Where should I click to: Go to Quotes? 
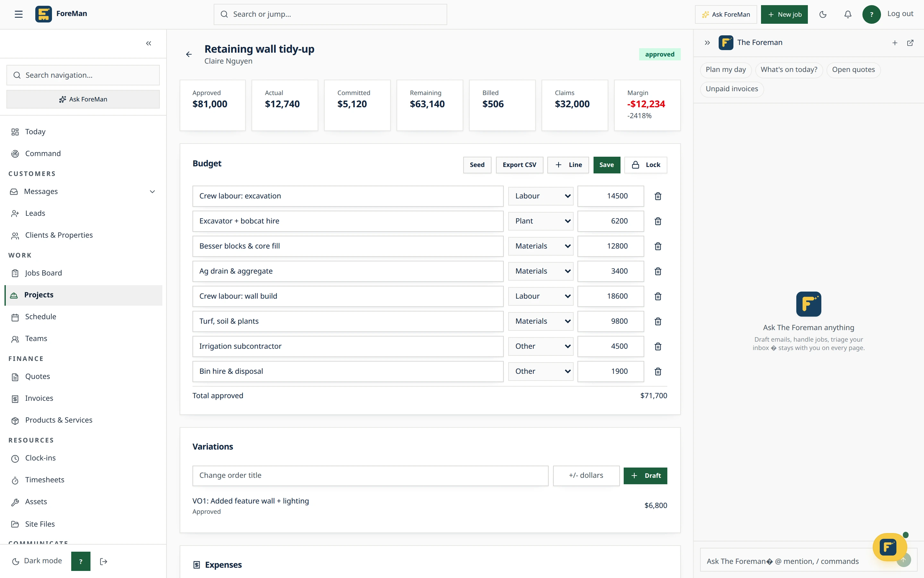pyautogui.click(x=83, y=377)
